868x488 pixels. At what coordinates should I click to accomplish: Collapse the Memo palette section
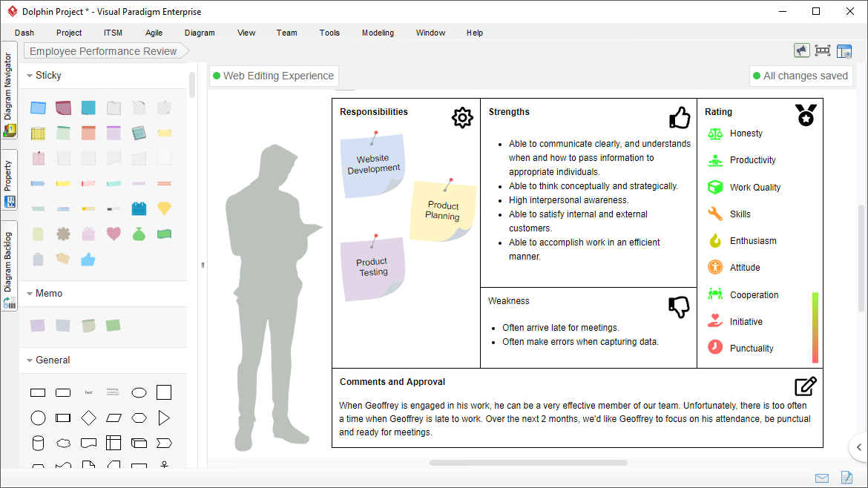[30, 294]
